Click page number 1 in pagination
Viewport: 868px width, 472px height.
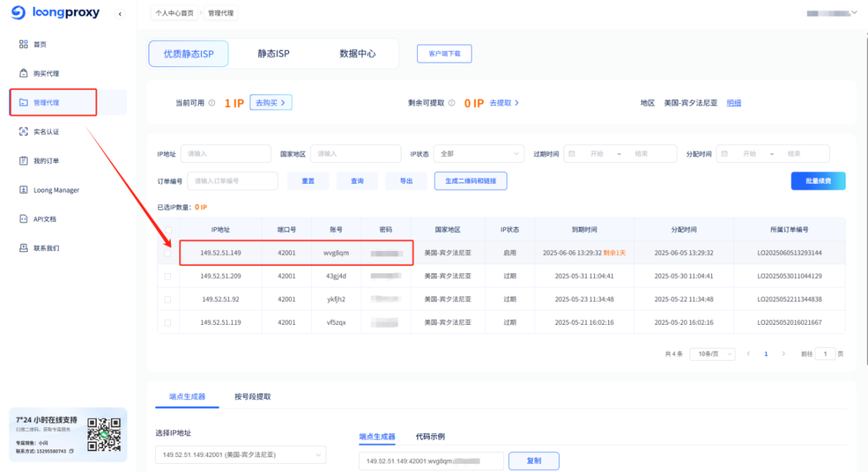tap(766, 353)
